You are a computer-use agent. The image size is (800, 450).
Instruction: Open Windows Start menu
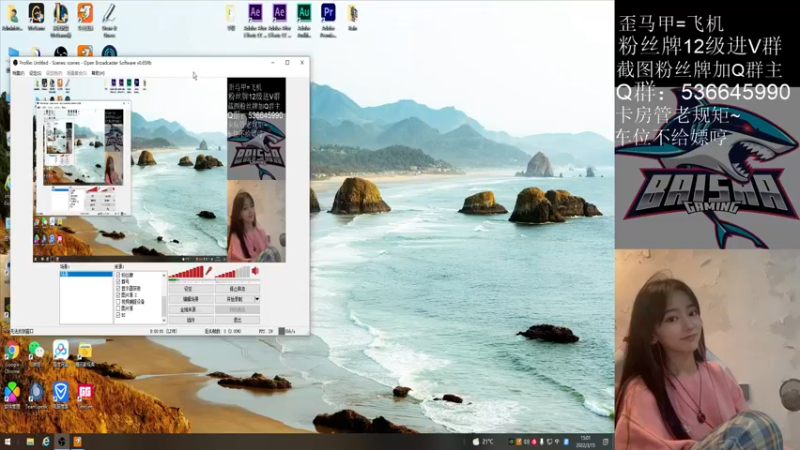8,441
